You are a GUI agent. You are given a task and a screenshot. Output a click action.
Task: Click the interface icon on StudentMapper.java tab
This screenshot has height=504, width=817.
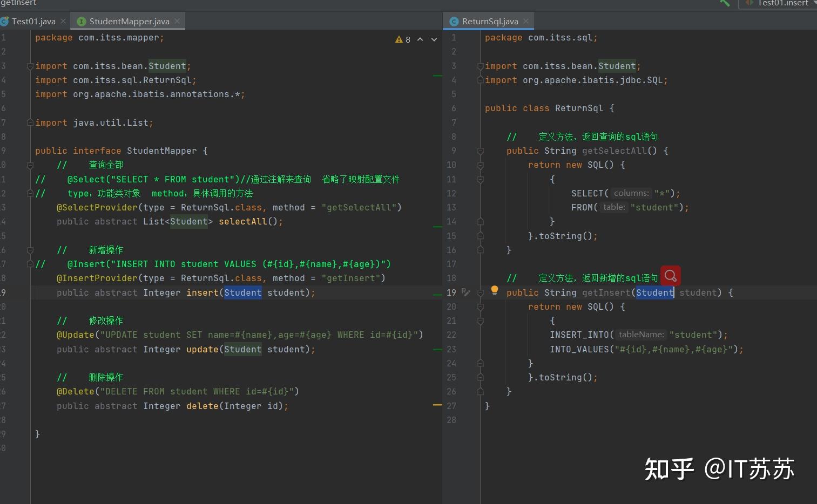(x=81, y=21)
